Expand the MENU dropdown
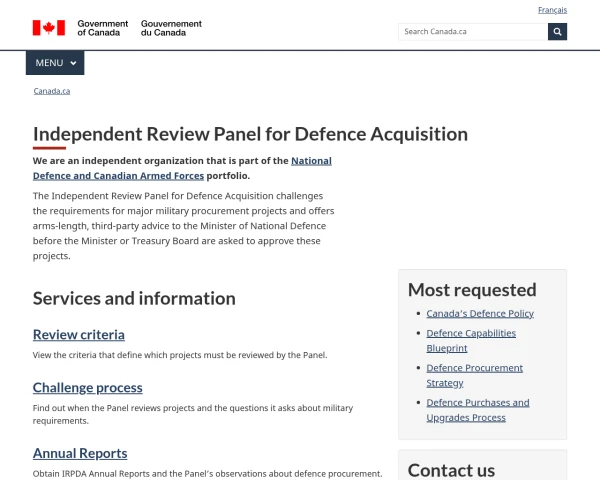600x480 pixels. pyautogui.click(x=55, y=63)
